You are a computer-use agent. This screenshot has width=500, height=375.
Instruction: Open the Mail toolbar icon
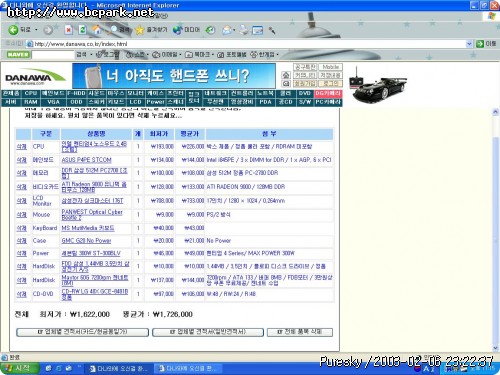point(227,30)
